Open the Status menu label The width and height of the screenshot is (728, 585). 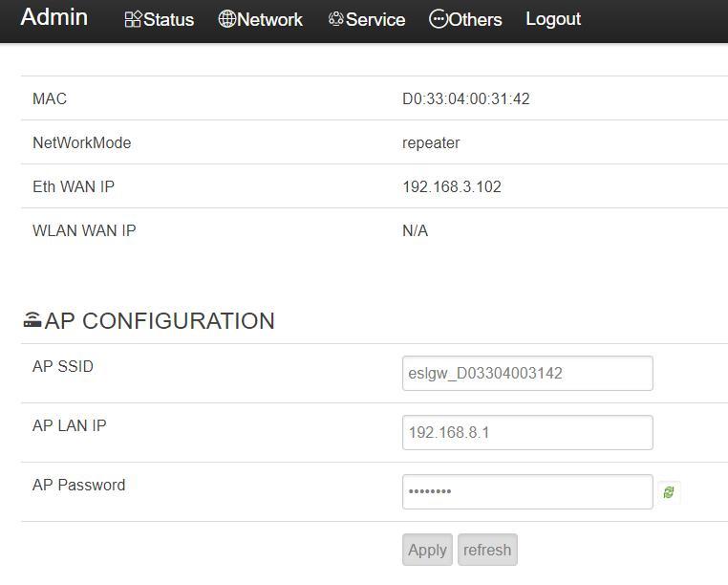[x=169, y=20]
